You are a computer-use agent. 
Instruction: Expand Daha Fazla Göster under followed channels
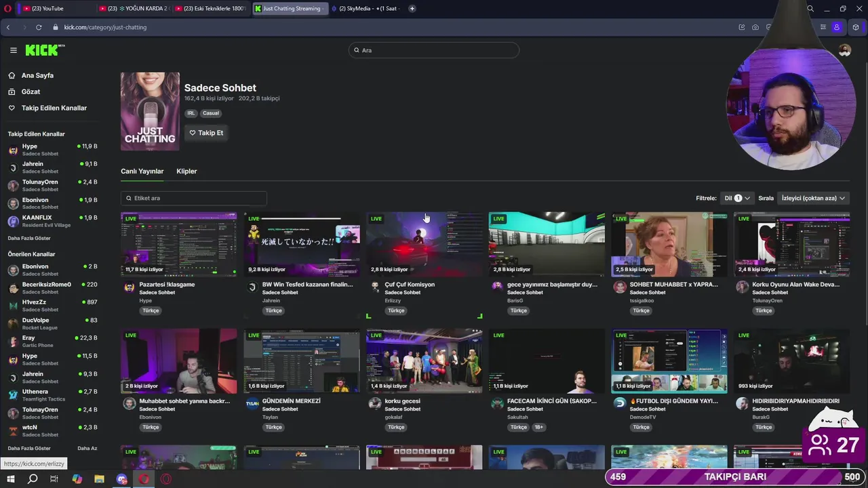(29, 239)
